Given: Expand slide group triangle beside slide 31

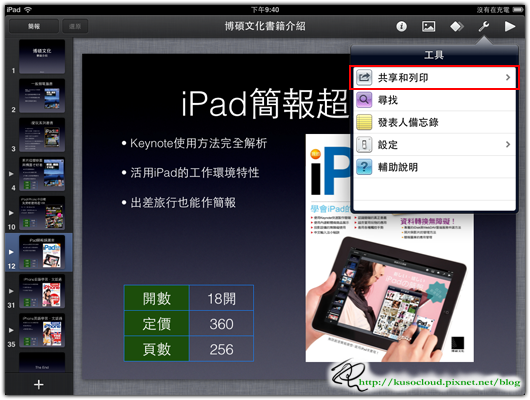Looking at the screenshot, I should 11,291.
